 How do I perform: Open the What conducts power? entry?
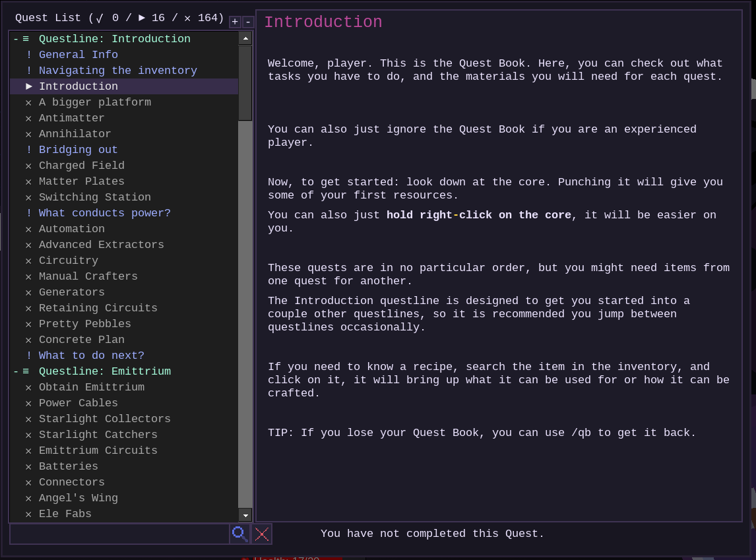click(x=104, y=213)
